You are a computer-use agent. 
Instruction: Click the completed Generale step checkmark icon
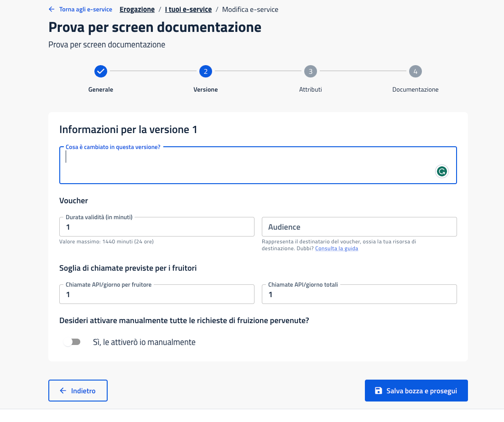(x=101, y=71)
